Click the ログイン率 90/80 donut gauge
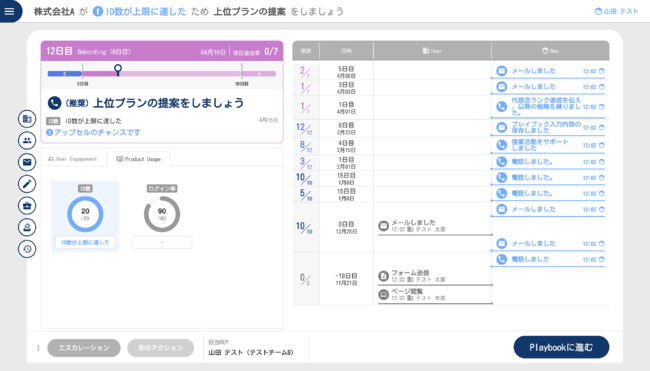Image resolution: width=650 pixels, height=371 pixels. pyautogui.click(x=162, y=214)
